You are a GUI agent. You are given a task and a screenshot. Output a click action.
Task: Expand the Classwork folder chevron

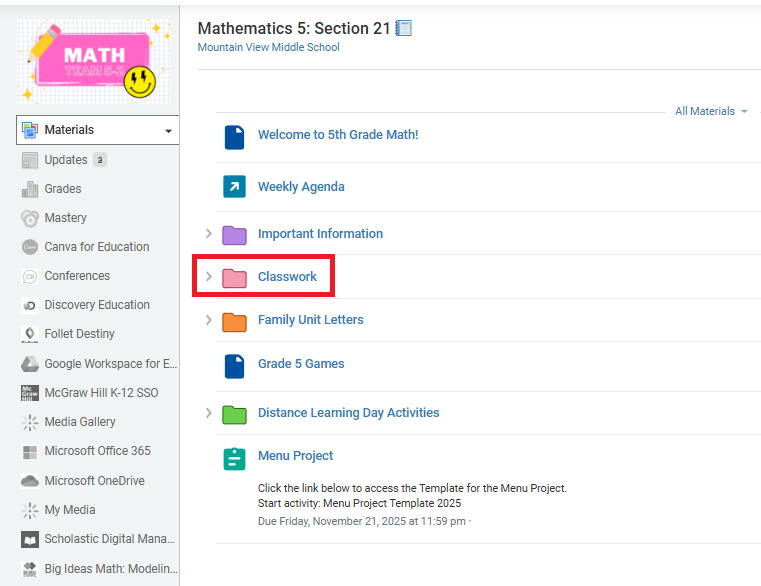(209, 276)
